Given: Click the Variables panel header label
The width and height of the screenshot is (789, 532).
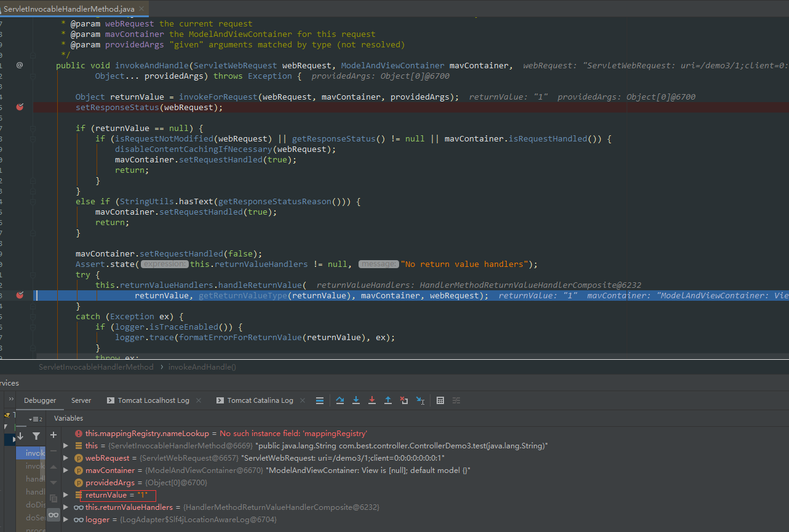Looking at the screenshot, I should pyautogui.click(x=68, y=418).
